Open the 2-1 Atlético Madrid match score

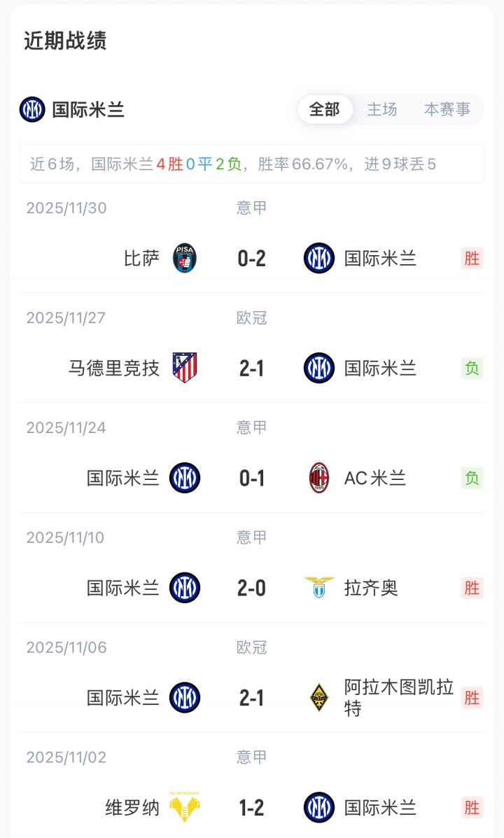click(252, 369)
